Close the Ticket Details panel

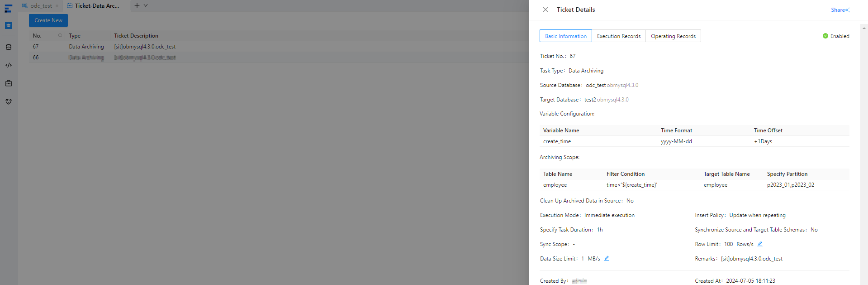click(545, 10)
